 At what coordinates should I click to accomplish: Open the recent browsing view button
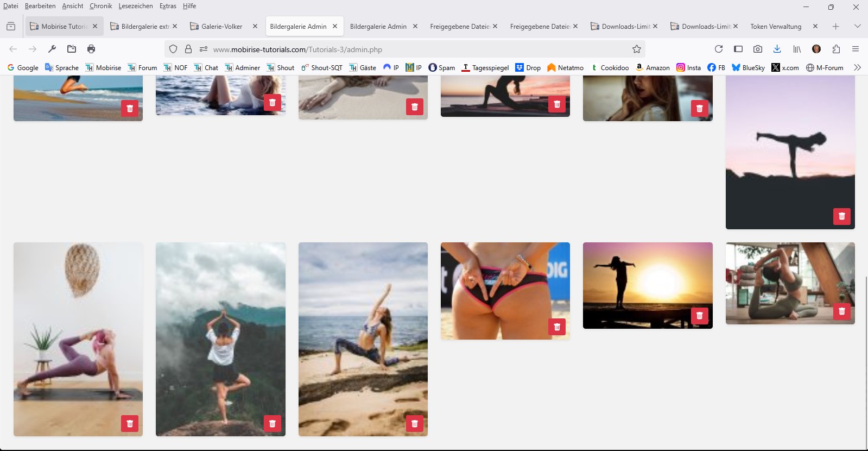pos(11,26)
